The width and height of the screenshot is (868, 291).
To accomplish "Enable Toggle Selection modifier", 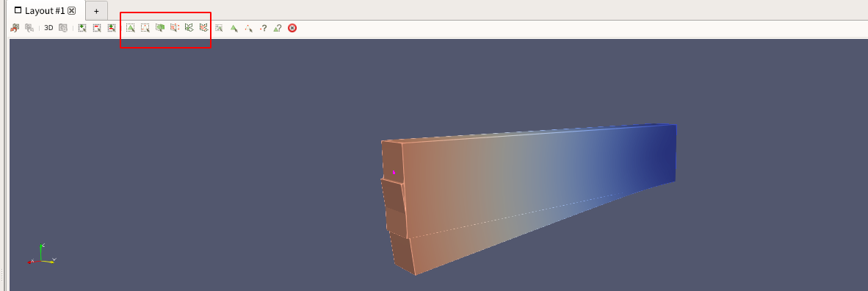I will click(112, 28).
